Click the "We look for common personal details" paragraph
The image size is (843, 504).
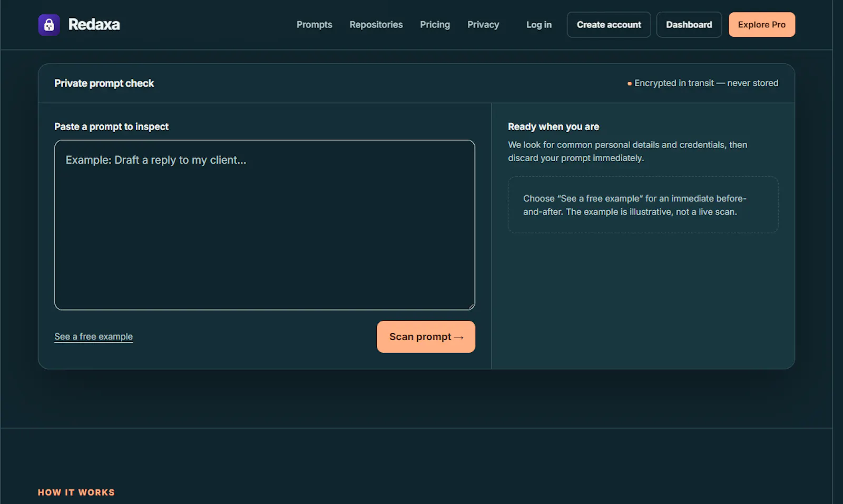[x=628, y=151]
